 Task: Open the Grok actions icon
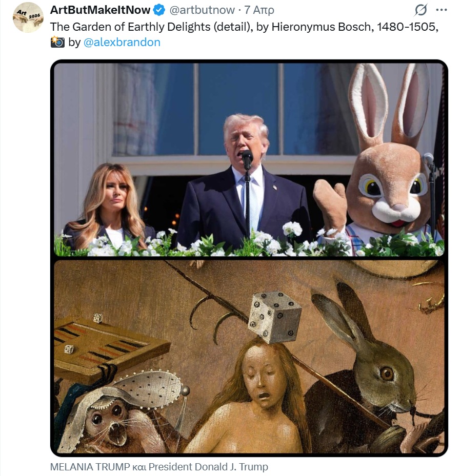(421, 10)
